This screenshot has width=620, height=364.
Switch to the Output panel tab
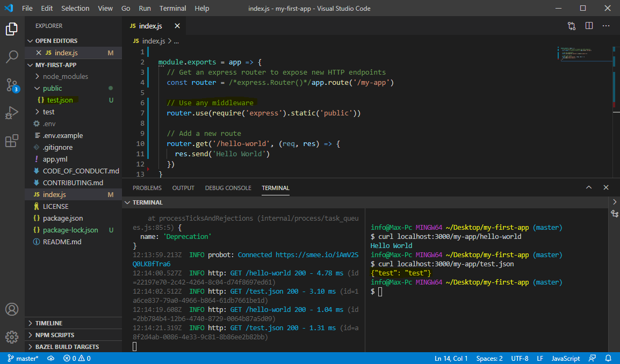(x=183, y=188)
